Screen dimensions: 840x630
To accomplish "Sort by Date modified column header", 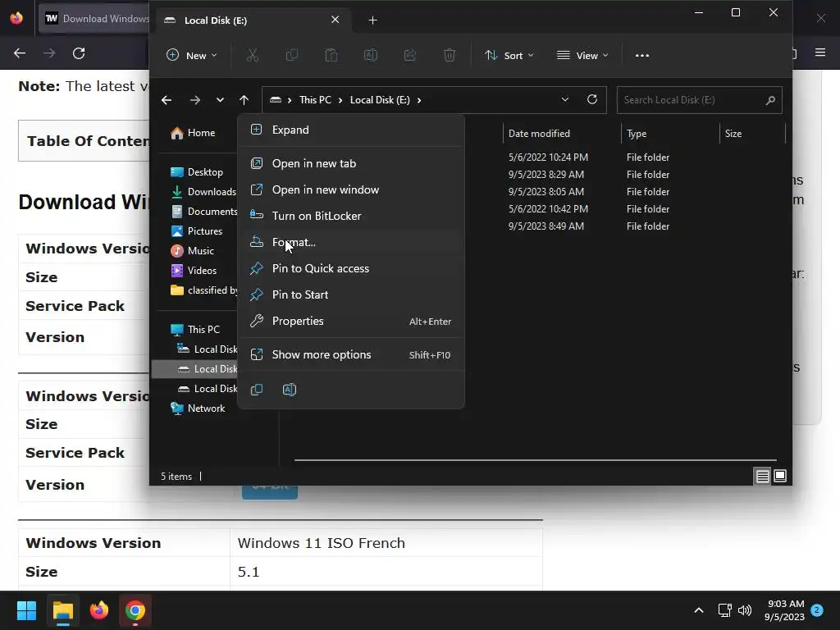I will point(561,134).
